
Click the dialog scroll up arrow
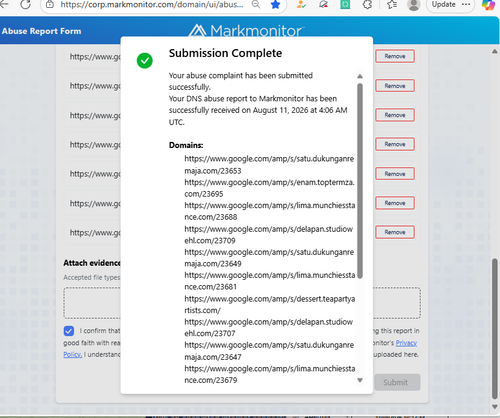(x=360, y=76)
